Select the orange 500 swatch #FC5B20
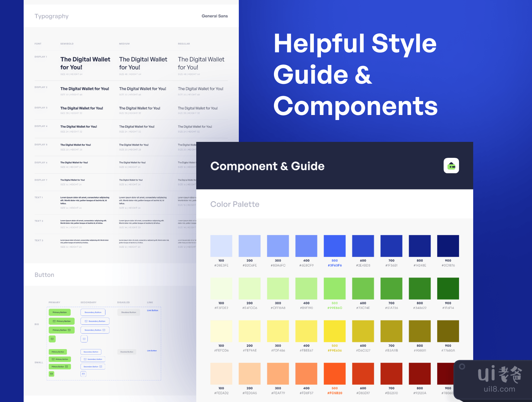 coord(335,374)
